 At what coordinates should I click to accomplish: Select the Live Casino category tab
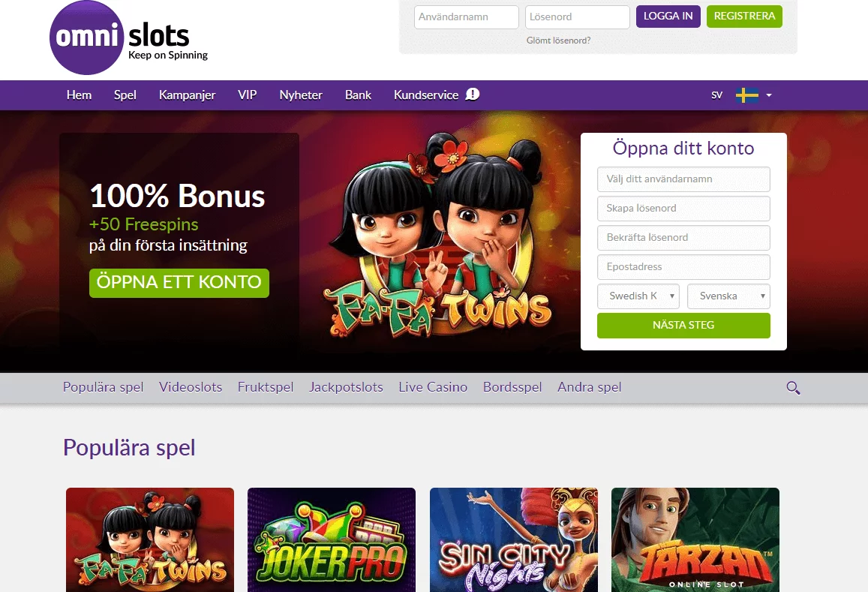click(433, 388)
